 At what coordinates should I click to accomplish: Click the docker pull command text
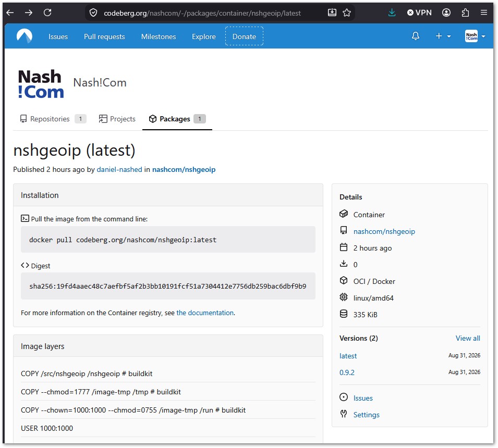tap(123, 240)
